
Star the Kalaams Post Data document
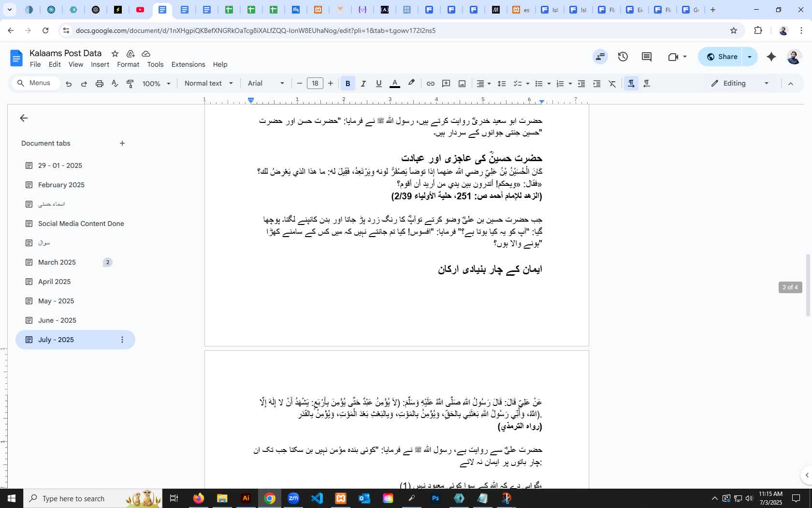(115, 54)
